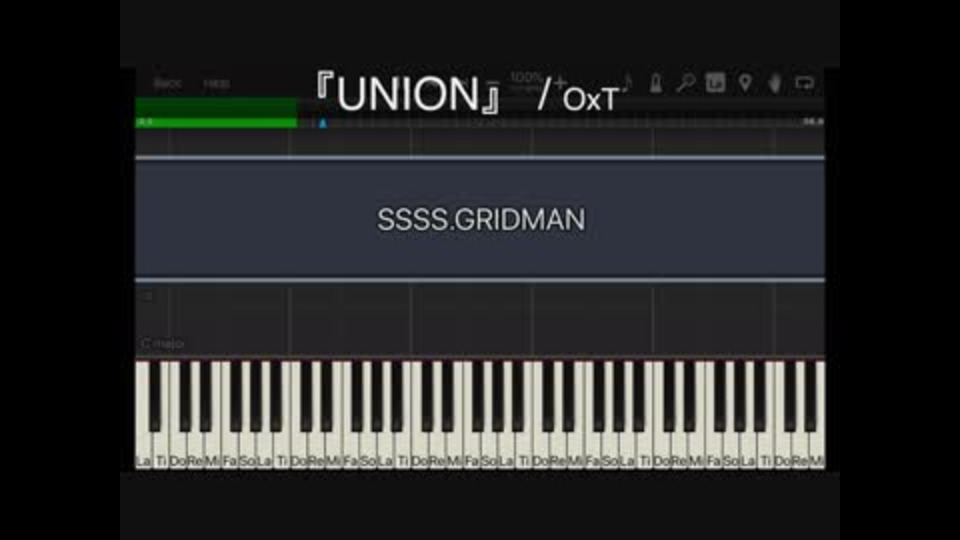Open the keyboard labels panel icon
The width and height of the screenshot is (960, 540).
[x=715, y=83]
